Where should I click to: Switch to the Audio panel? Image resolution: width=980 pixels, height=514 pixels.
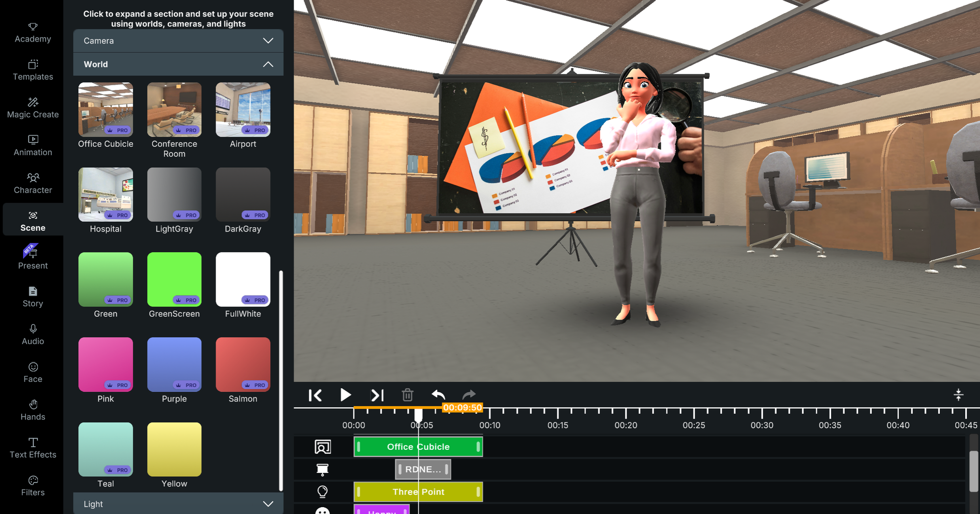[32, 335]
